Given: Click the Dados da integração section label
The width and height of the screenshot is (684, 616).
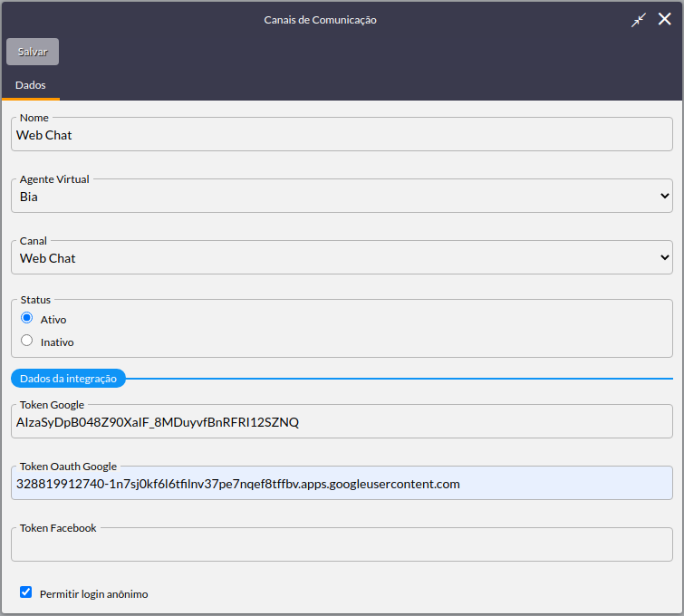Looking at the screenshot, I should (68, 379).
